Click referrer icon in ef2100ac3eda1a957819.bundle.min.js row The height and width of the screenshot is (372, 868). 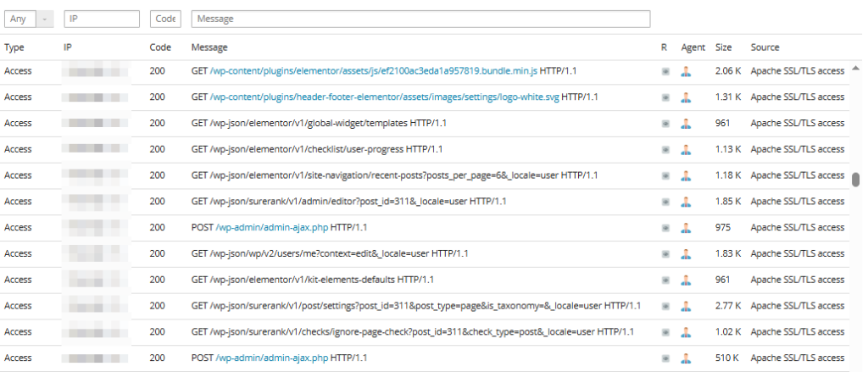665,71
